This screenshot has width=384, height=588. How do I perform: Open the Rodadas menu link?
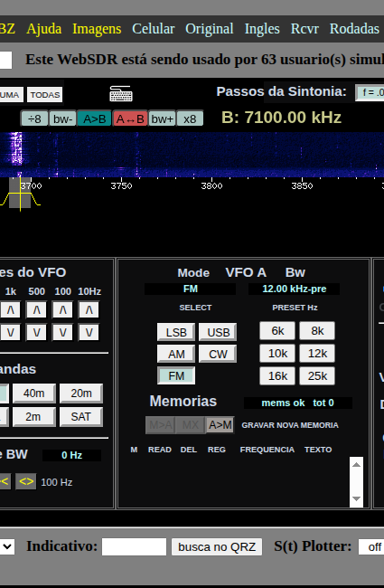(x=354, y=29)
